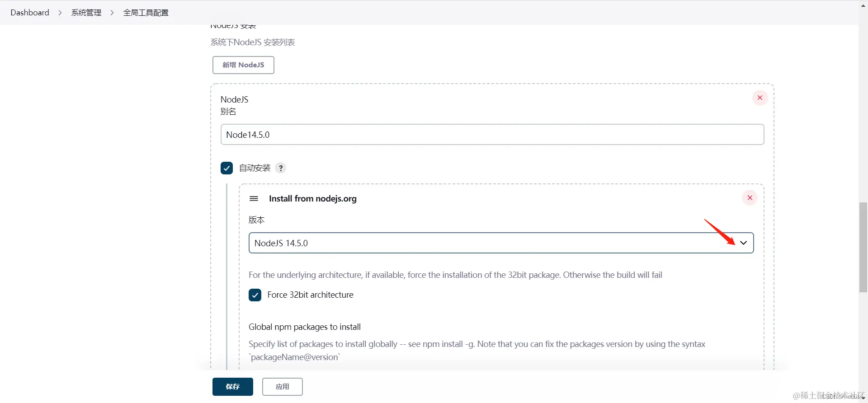The height and width of the screenshot is (403, 868).
Task: Save configuration with 保存 button
Action: (233, 387)
